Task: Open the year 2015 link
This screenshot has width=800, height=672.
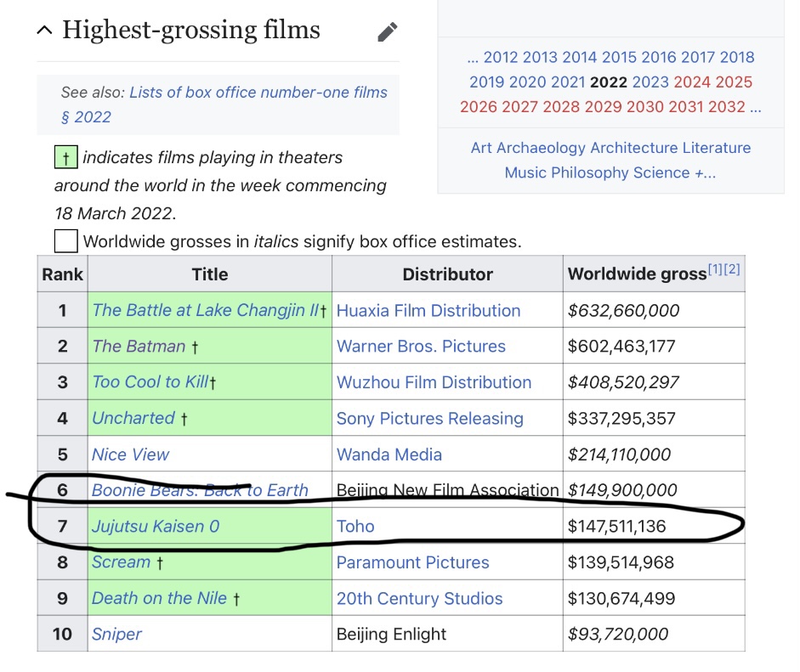Action: point(620,57)
